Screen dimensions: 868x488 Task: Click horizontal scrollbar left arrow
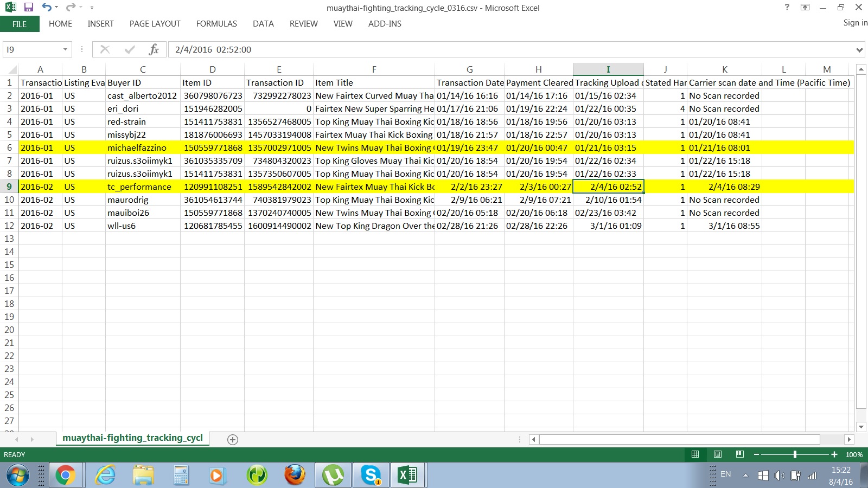(x=534, y=439)
